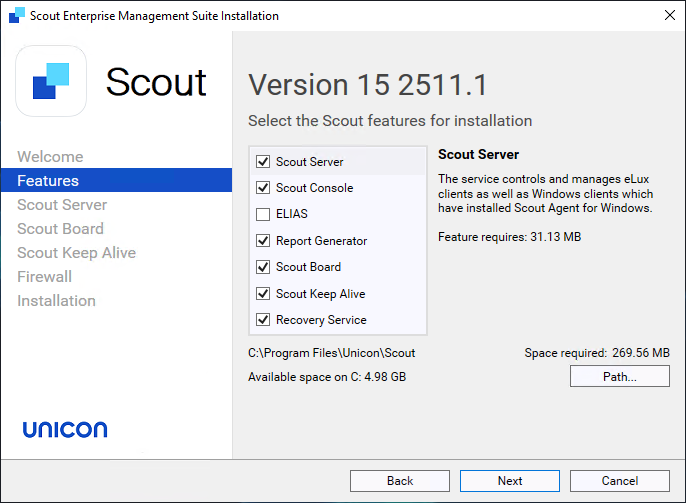
Task: Uncheck the Scout Console checkbox
Action: (263, 188)
